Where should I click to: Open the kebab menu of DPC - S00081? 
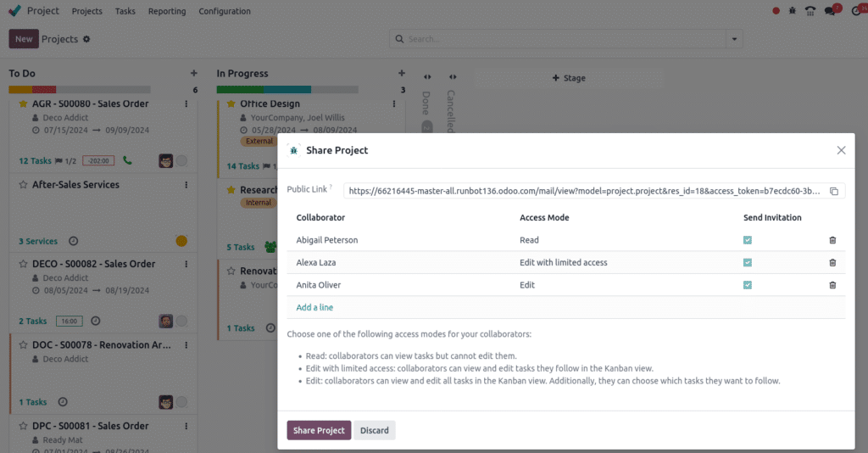(x=186, y=426)
